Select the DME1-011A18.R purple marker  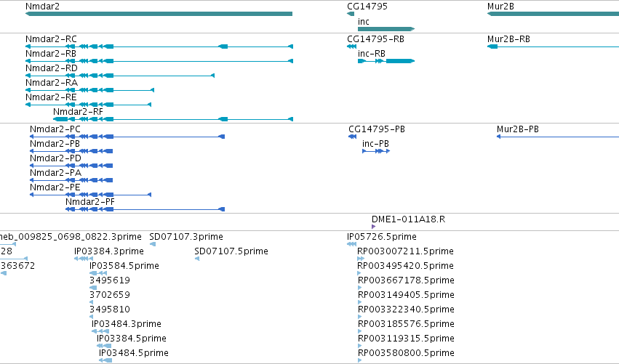[x=373, y=227]
